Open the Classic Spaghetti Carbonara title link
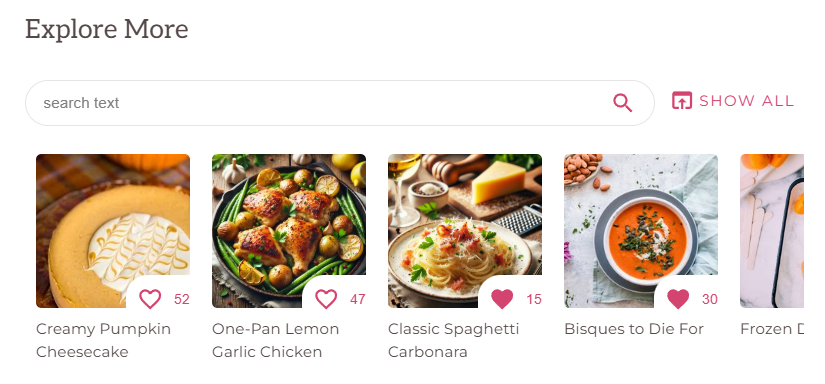 tap(454, 340)
